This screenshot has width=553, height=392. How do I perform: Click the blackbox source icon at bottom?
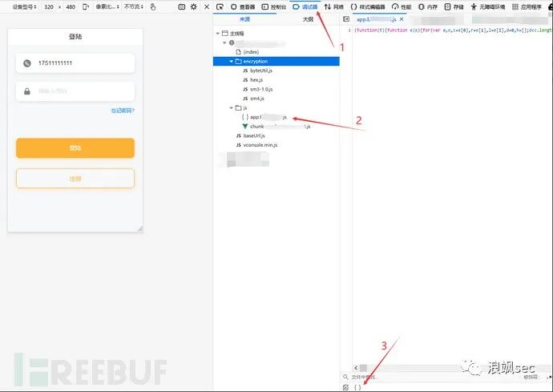[x=345, y=387]
